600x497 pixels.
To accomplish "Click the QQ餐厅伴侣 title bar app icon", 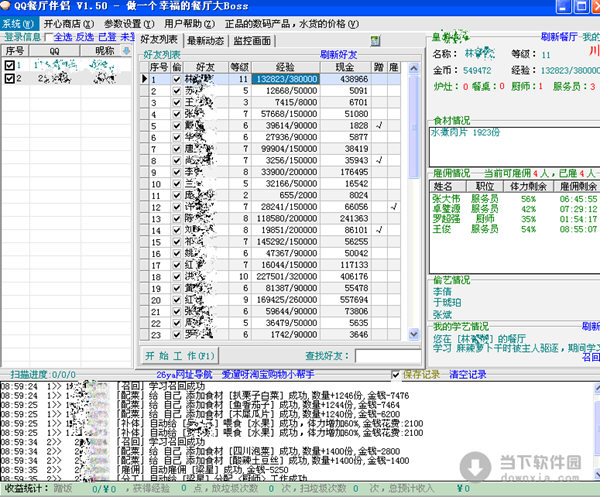I will [5, 6].
